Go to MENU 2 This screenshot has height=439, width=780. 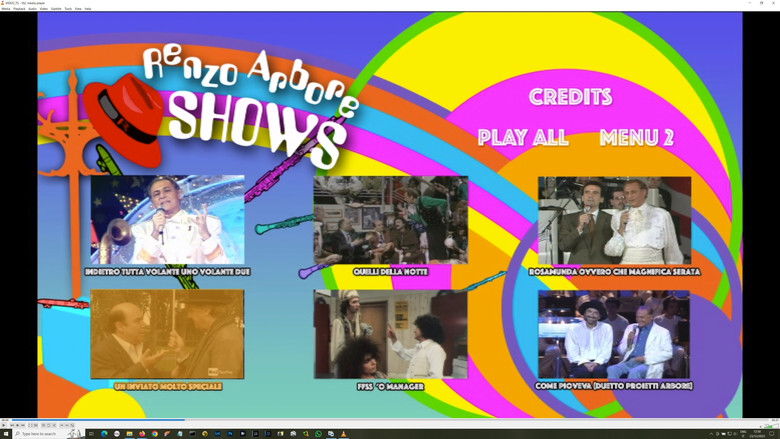tap(636, 138)
